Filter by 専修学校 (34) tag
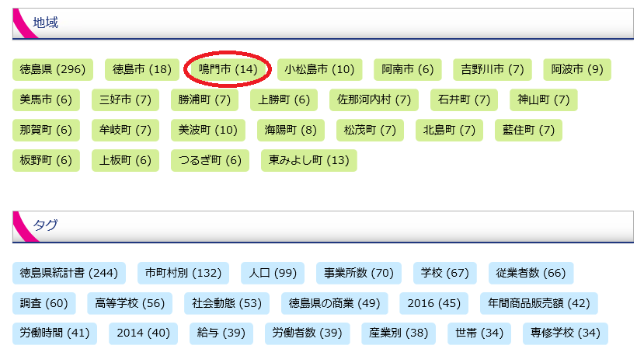Screen dimensions: 644x349 [x=565, y=333]
